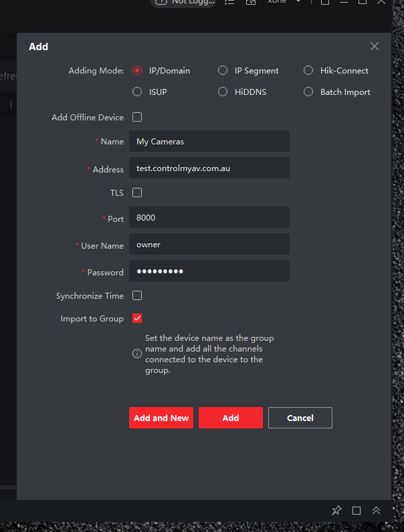Select IP/Domain adding mode
This screenshot has height=532, width=404.
tap(137, 71)
